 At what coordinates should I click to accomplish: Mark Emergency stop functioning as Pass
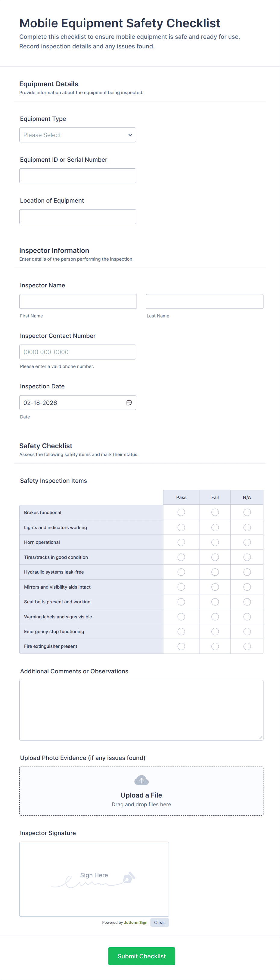(181, 632)
